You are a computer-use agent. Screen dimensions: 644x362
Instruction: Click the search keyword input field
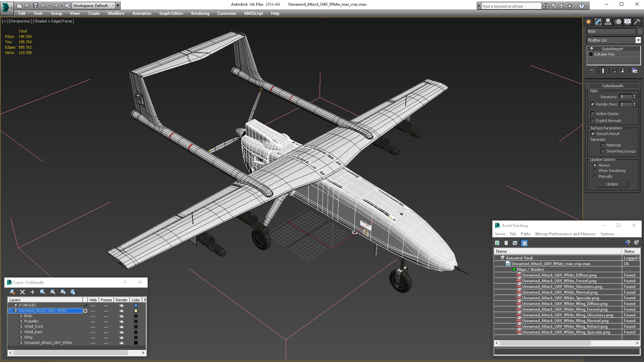pyautogui.click(x=511, y=6)
